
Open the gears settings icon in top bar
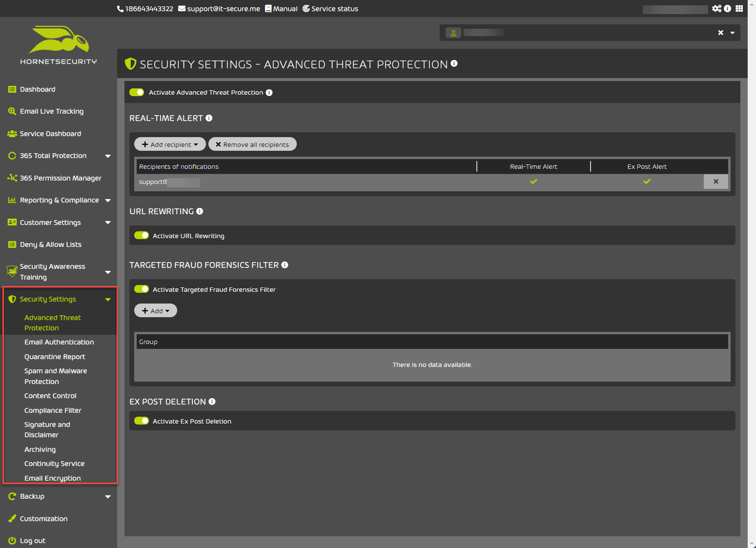716,8
